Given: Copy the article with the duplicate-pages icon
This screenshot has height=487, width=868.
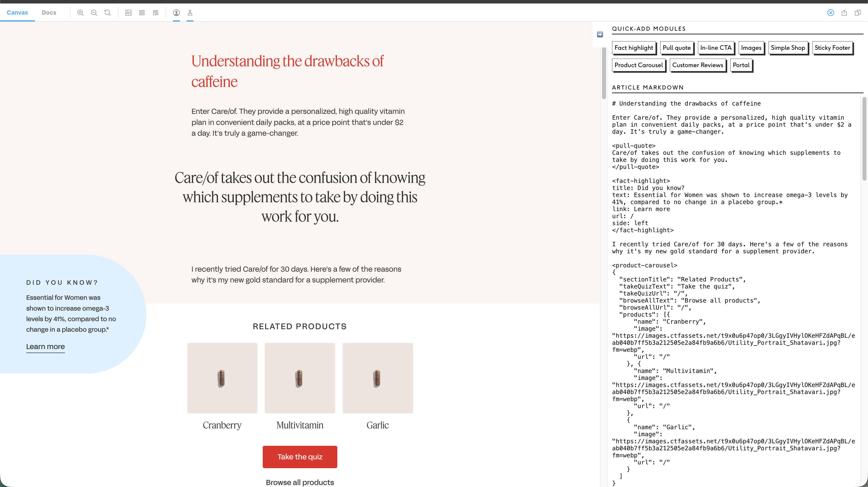Looking at the screenshot, I should point(857,13).
